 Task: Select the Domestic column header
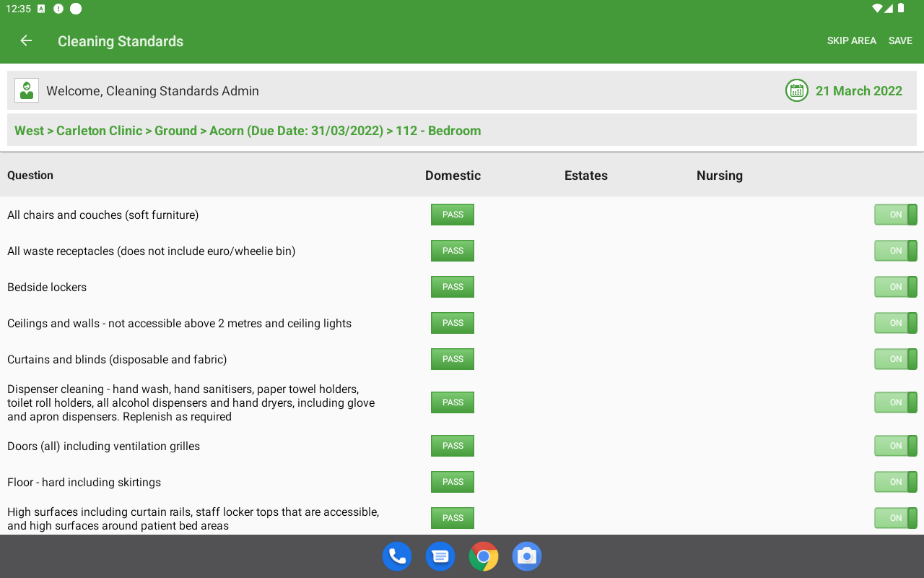click(x=453, y=176)
